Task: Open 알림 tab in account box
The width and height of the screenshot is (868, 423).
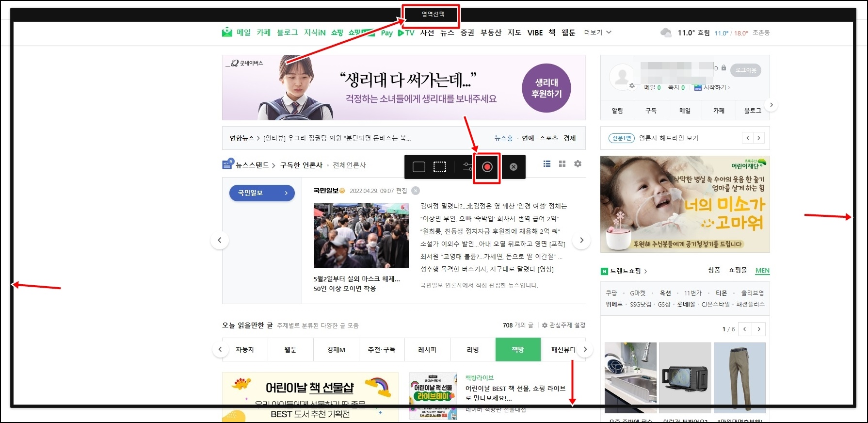Action: click(617, 111)
